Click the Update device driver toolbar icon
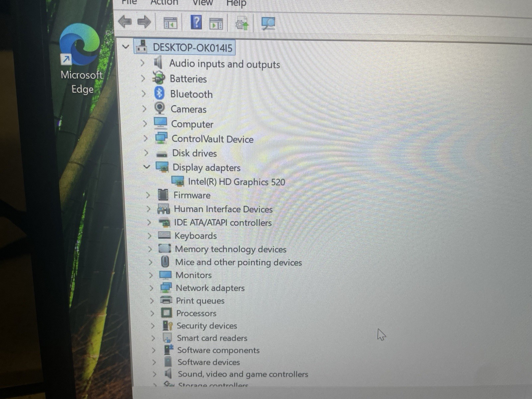 tap(242, 23)
